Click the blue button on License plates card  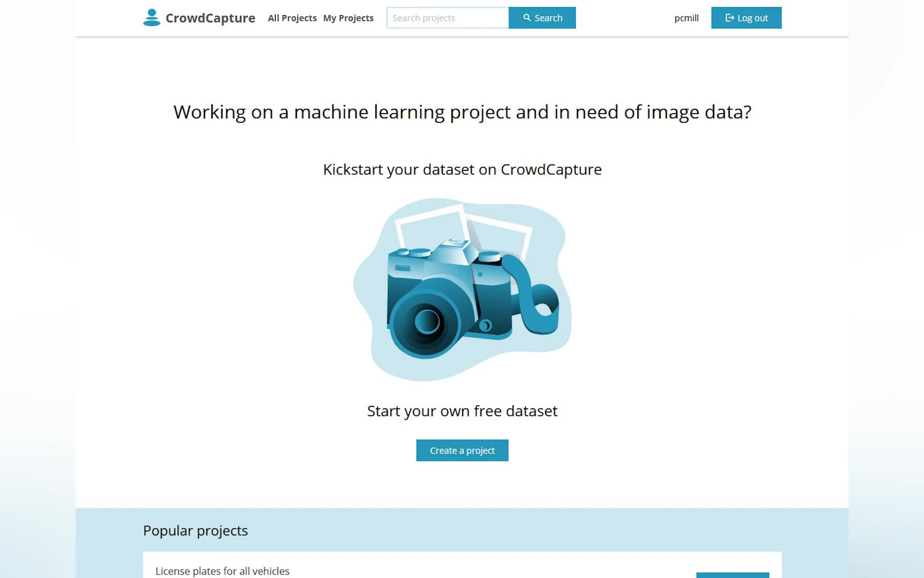(732, 575)
